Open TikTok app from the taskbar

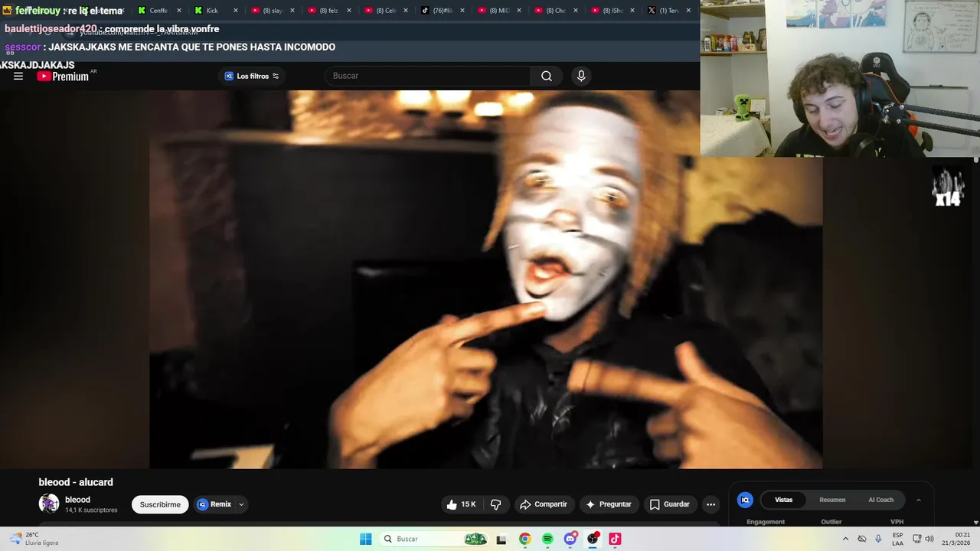click(x=615, y=539)
